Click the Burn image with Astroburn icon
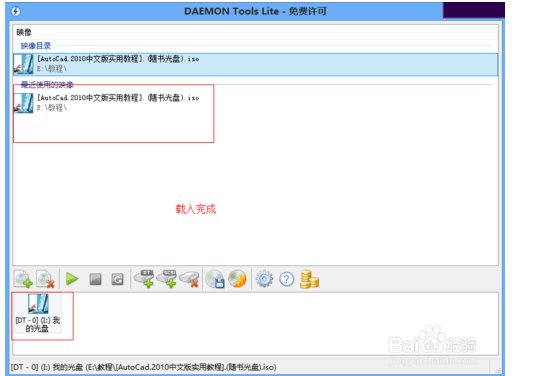 (237, 279)
